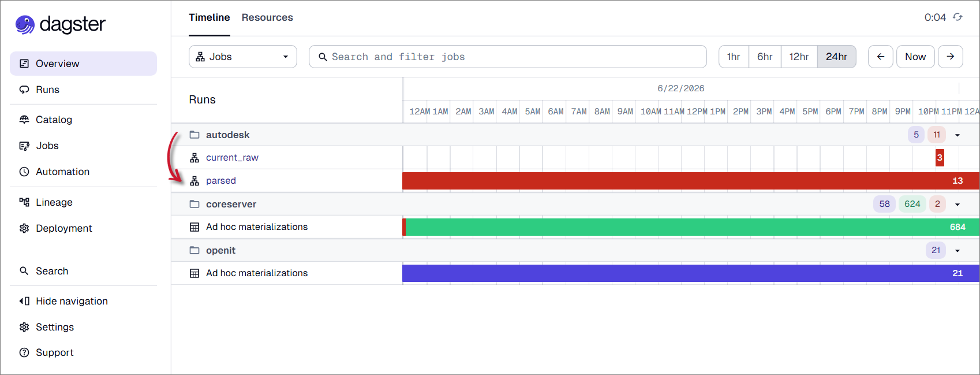Open Automation in the sidebar

point(62,172)
